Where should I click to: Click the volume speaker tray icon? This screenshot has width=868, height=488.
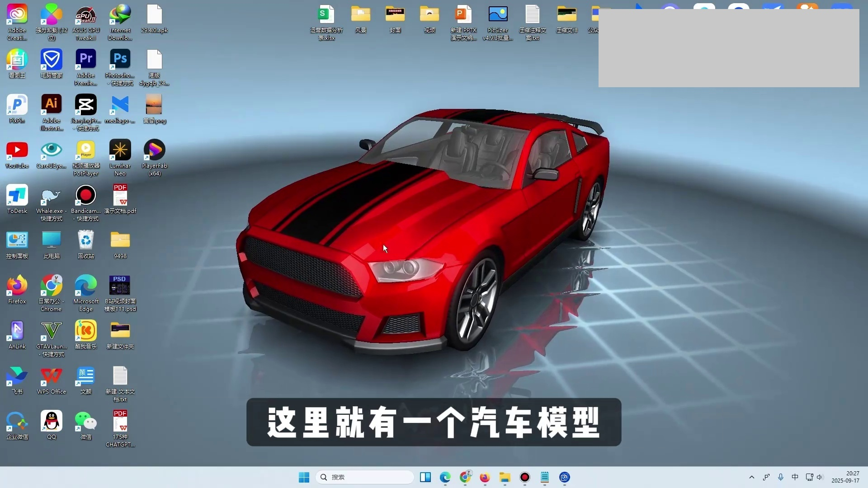[820, 477]
